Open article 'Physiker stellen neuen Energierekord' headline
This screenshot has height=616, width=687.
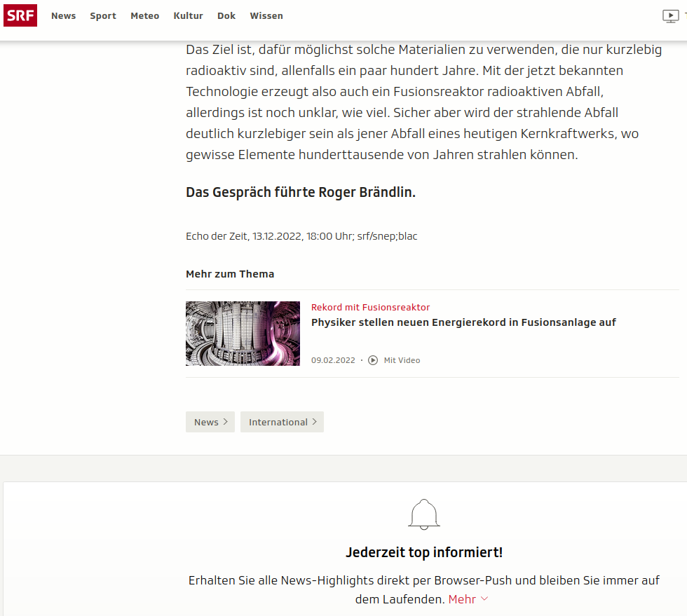463,322
